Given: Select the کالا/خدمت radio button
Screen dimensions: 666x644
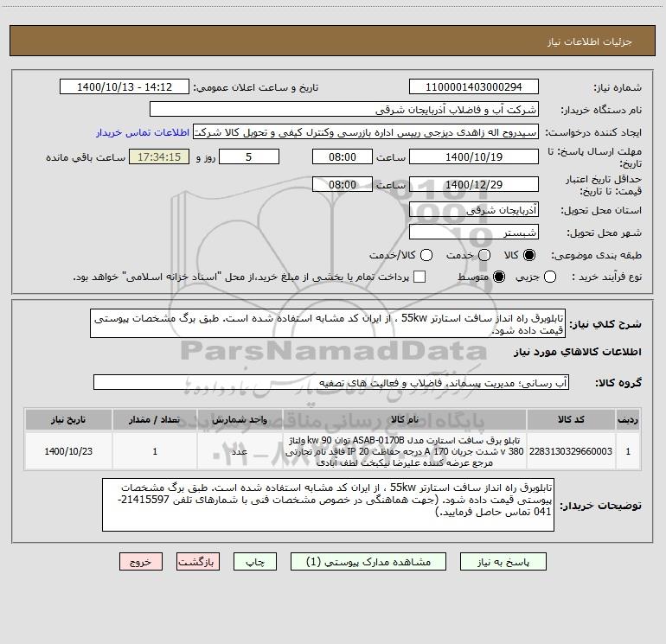Looking at the screenshot, I should [426, 255].
